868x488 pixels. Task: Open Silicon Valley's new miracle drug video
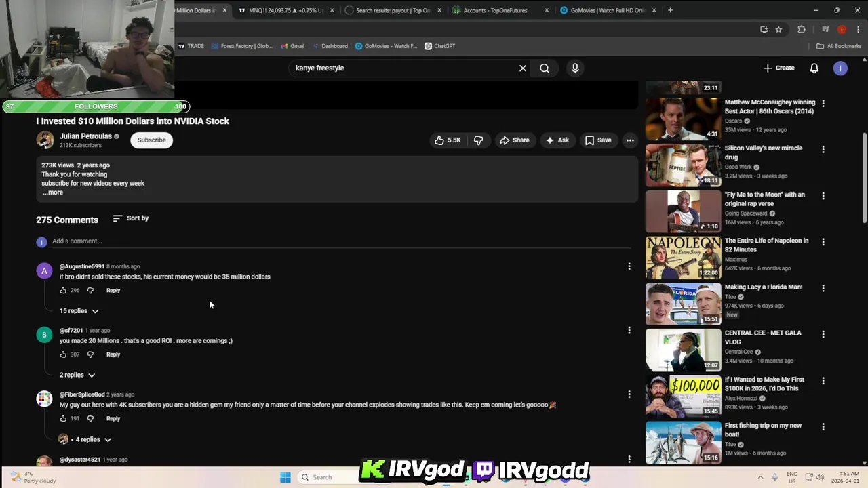(x=683, y=165)
